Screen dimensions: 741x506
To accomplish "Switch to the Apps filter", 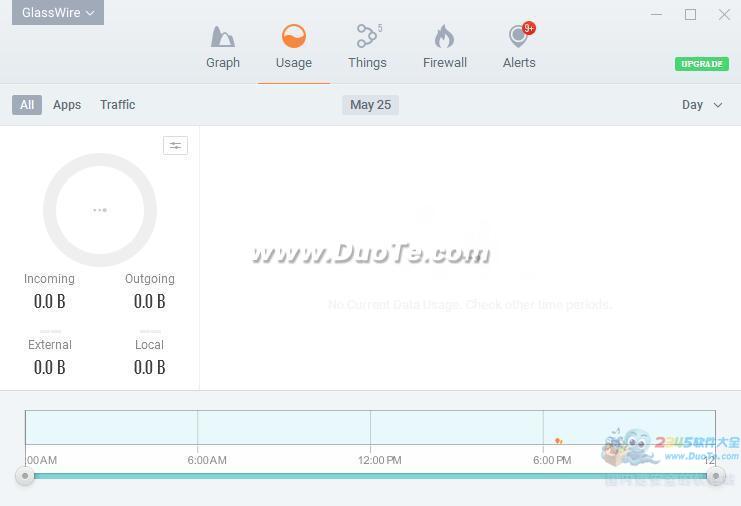I will coord(67,105).
